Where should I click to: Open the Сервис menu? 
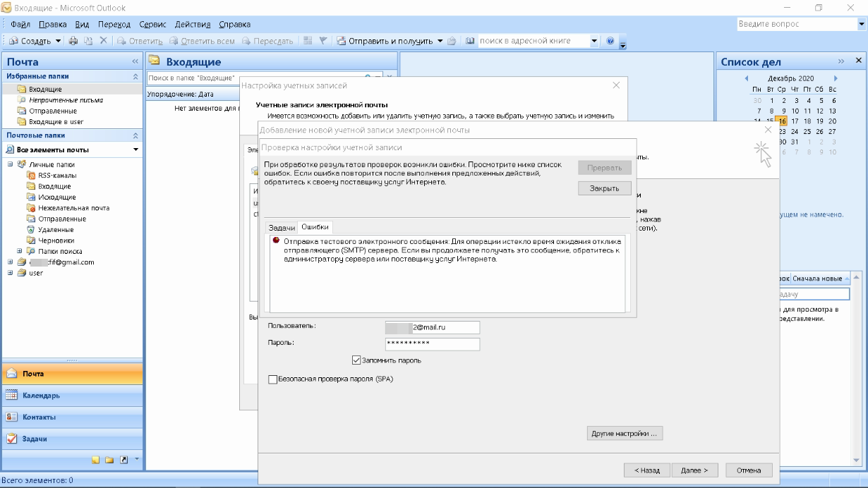pyautogui.click(x=153, y=25)
